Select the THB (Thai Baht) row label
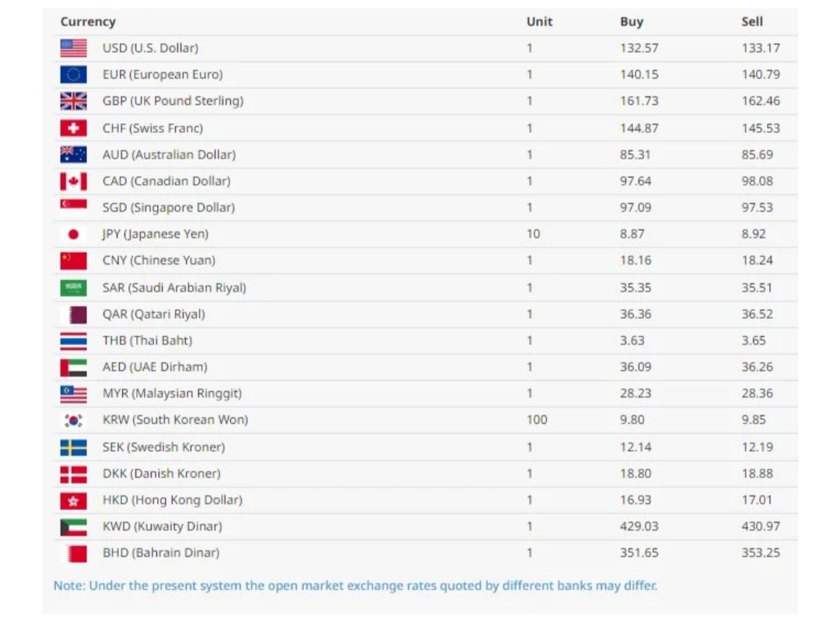 [147, 341]
